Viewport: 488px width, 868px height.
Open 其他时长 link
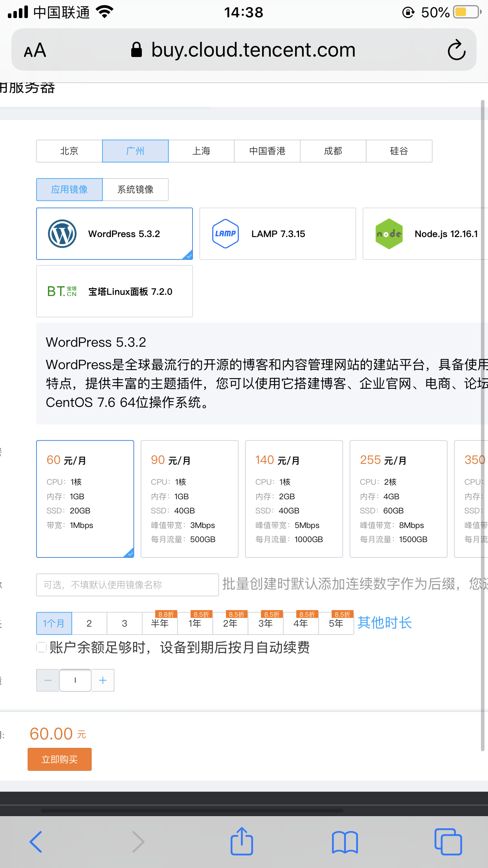(x=384, y=623)
